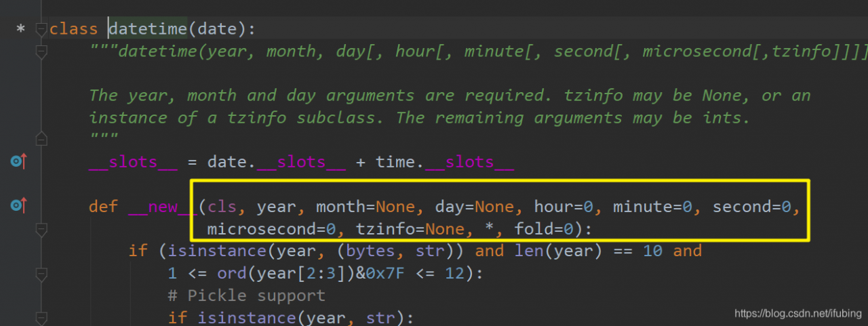Screen dimensions: 868x326
Task: Click 'len(year)' in the if condition
Action: coord(558,251)
